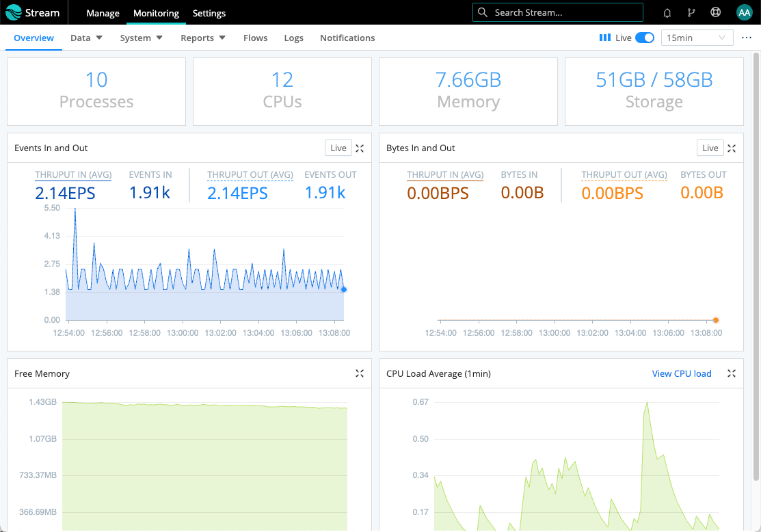This screenshot has height=532, width=761.
Task: Open the 15min time range dropdown
Action: pos(697,38)
